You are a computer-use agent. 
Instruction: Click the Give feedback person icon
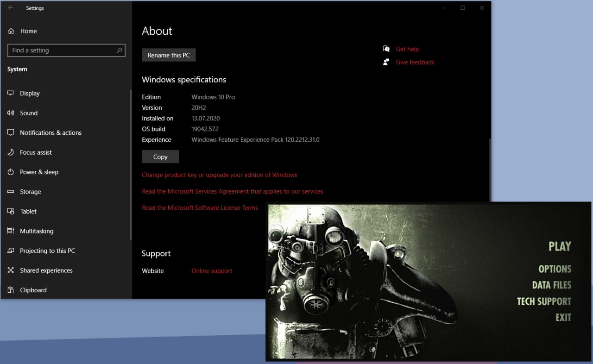coord(386,62)
